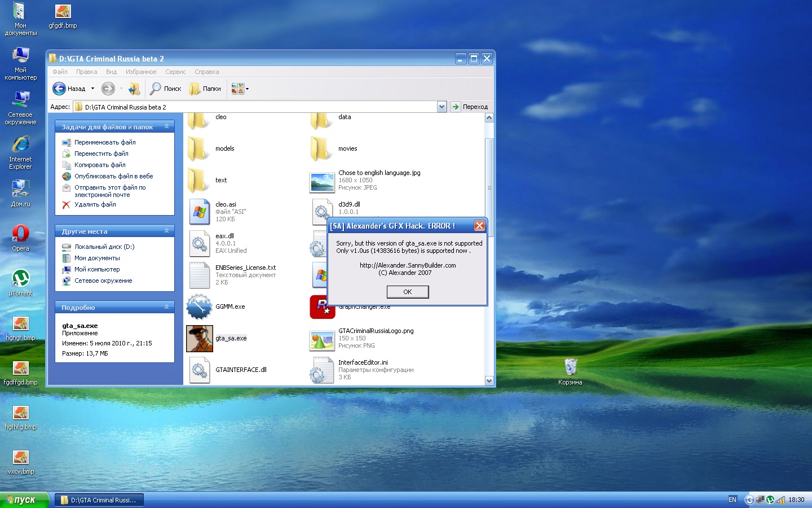
Task: Select the models folder
Action: tap(199, 148)
